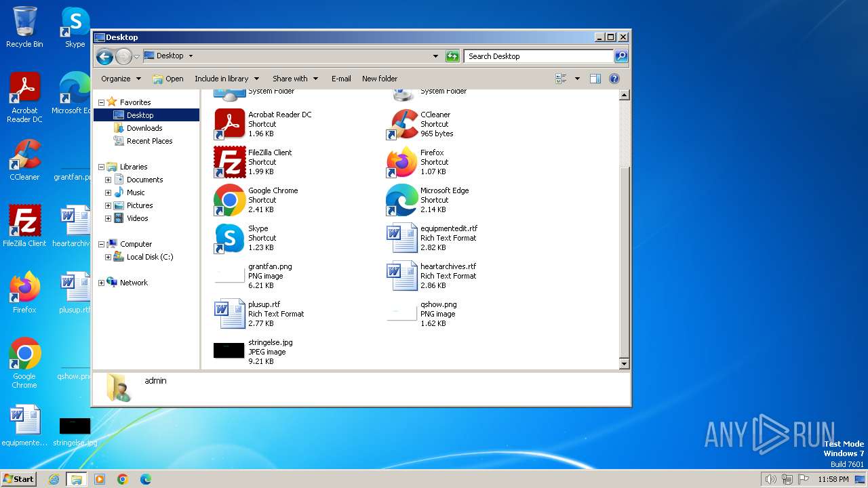
Task: Select Firefox icon on desktop
Action: point(24,292)
